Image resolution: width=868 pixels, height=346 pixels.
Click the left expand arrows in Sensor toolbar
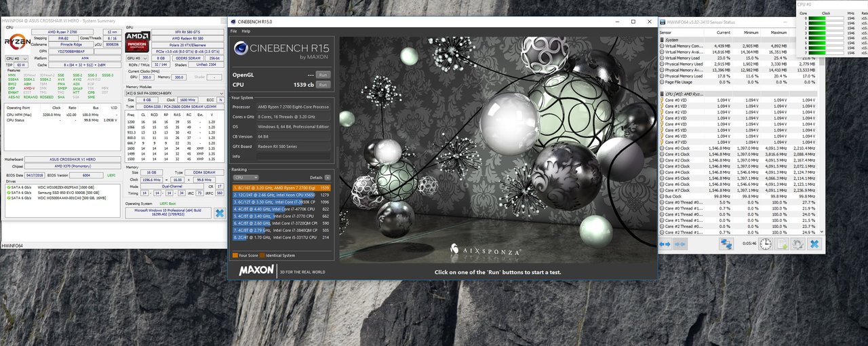point(665,244)
